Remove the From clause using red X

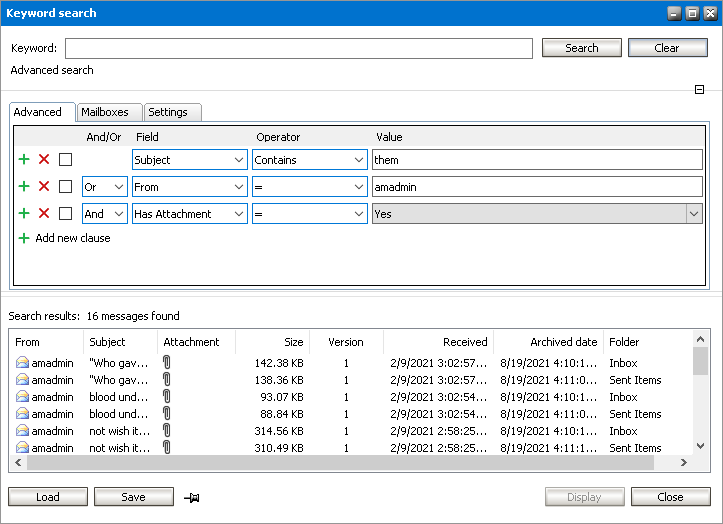pos(44,186)
